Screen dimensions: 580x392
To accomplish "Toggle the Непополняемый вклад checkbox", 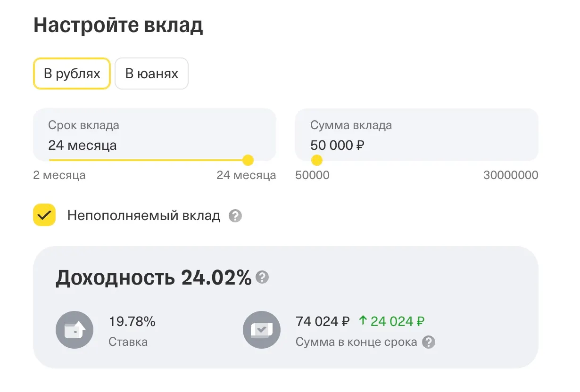I will (x=44, y=215).
